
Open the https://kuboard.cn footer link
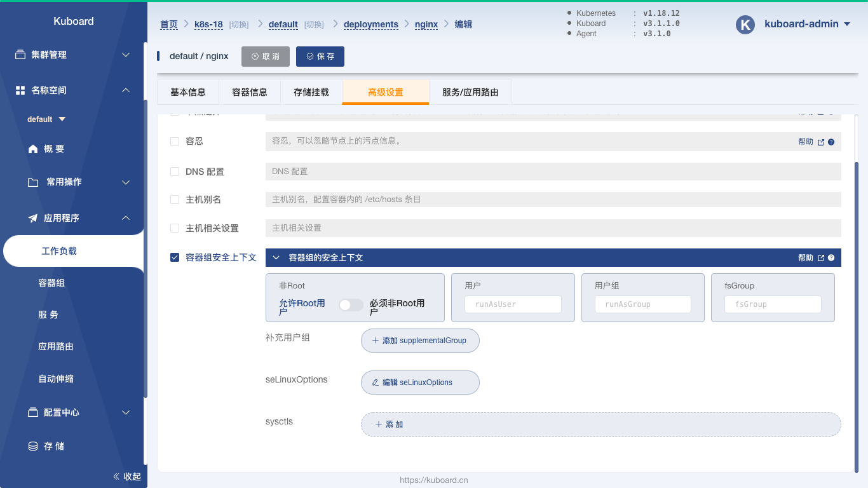pyautogui.click(x=434, y=480)
